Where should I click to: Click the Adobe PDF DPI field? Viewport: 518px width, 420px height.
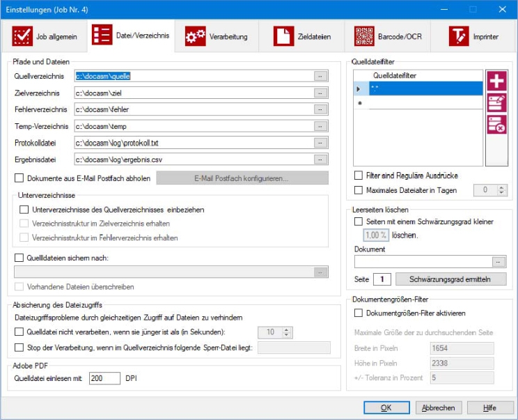click(x=104, y=378)
